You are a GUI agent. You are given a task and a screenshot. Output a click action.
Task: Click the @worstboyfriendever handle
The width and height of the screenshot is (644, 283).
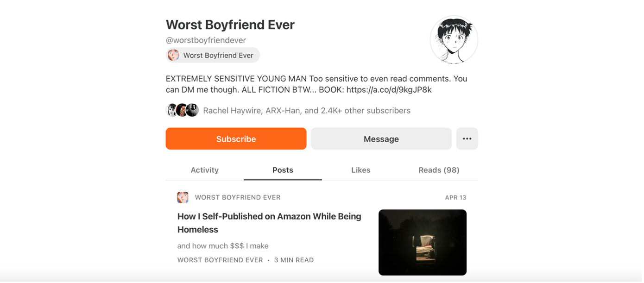[x=207, y=41]
